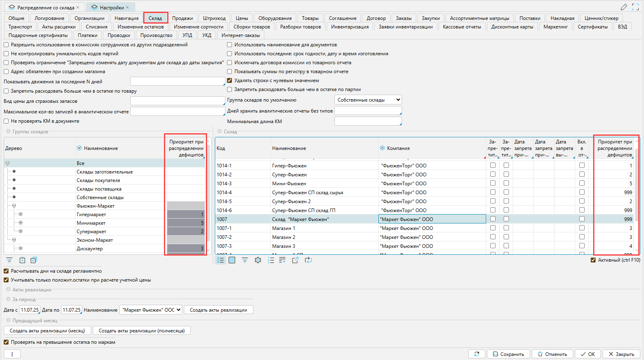Switch to the Продажи settings tab
The height and width of the screenshot is (360, 644).
coord(182,18)
